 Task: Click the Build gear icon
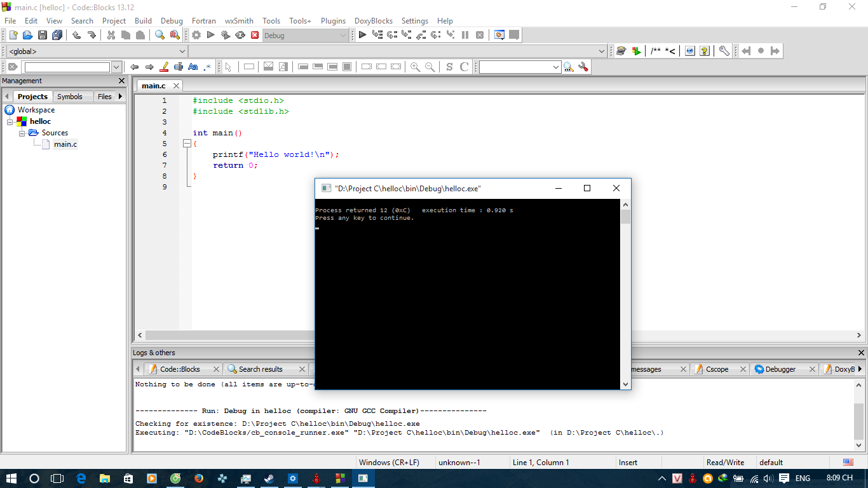coord(196,36)
